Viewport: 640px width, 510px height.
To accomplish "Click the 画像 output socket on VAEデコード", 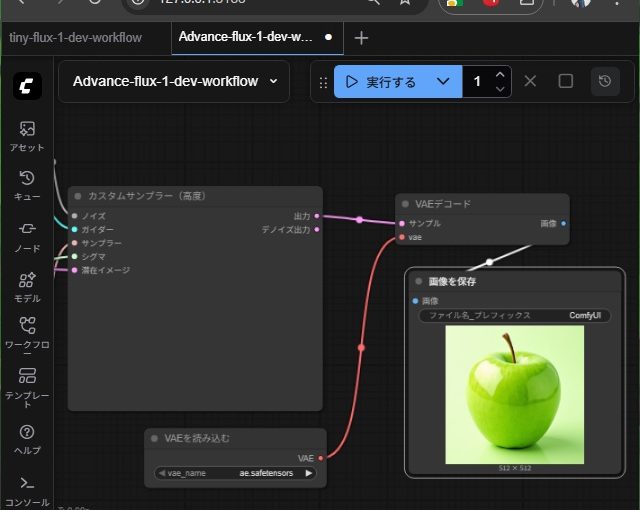I will (x=563, y=224).
